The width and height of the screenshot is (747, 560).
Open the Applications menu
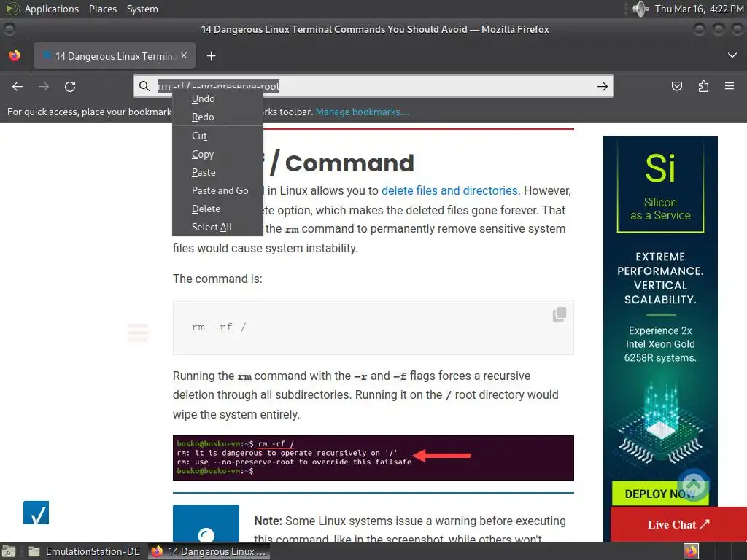(x=52, y=9)
